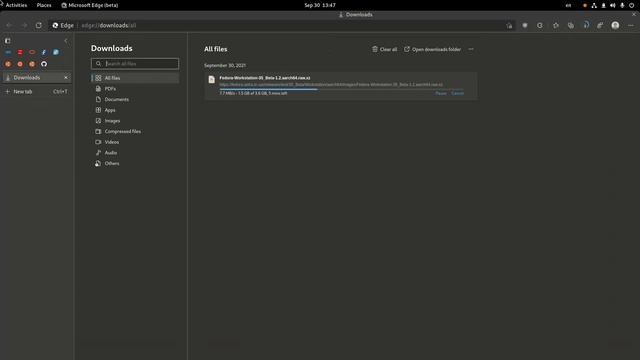640x360 pixels.
Task: Open a New tab
Action: point(37,91)
